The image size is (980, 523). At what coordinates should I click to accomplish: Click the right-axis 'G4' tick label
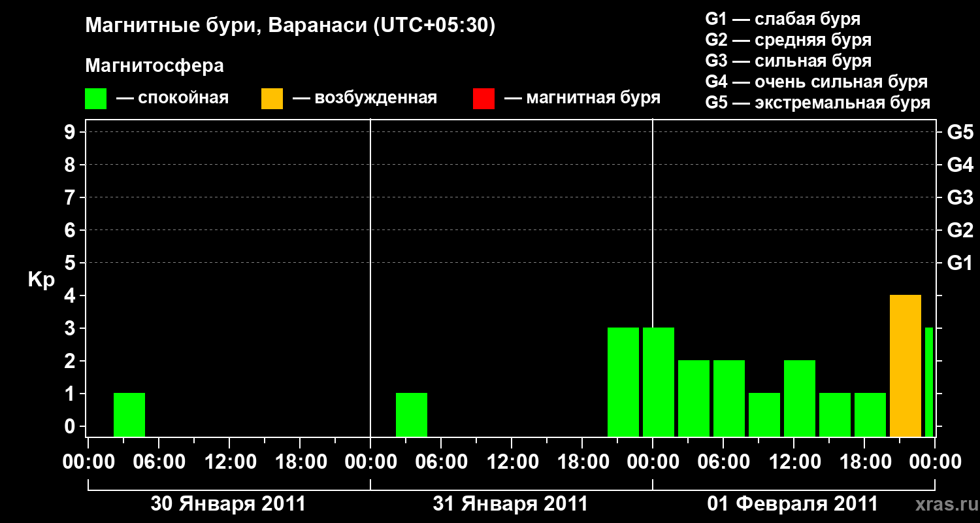(x=960, y=165)
